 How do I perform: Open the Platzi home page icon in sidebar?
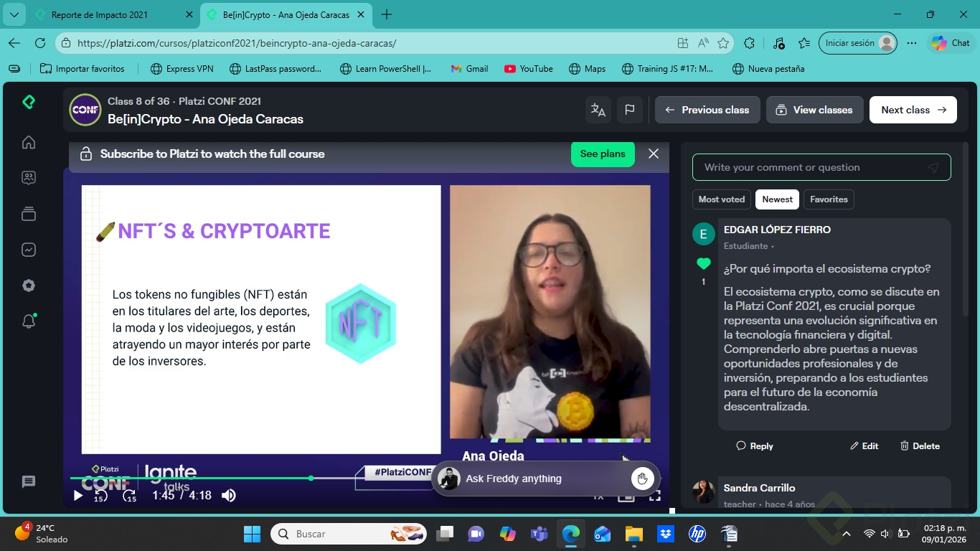tap(29, 142)
